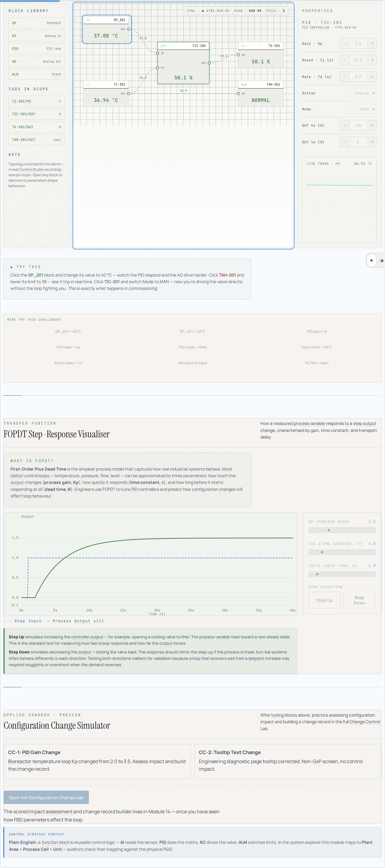Decrease Rate Td with minus button
Image resolution: width=385 pixels, height=868 pixels.
(344, 76)
